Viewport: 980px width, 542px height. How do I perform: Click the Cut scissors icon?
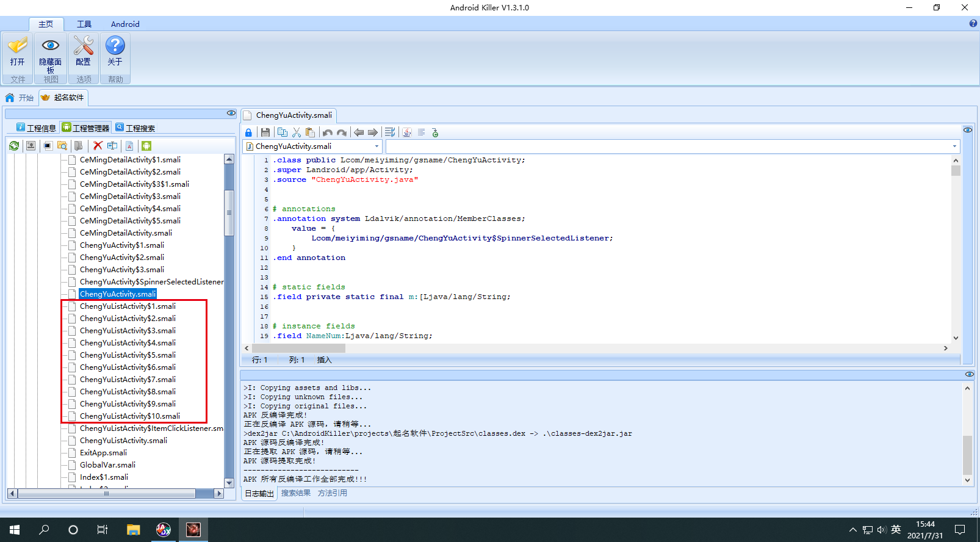[x=297, y=132]
